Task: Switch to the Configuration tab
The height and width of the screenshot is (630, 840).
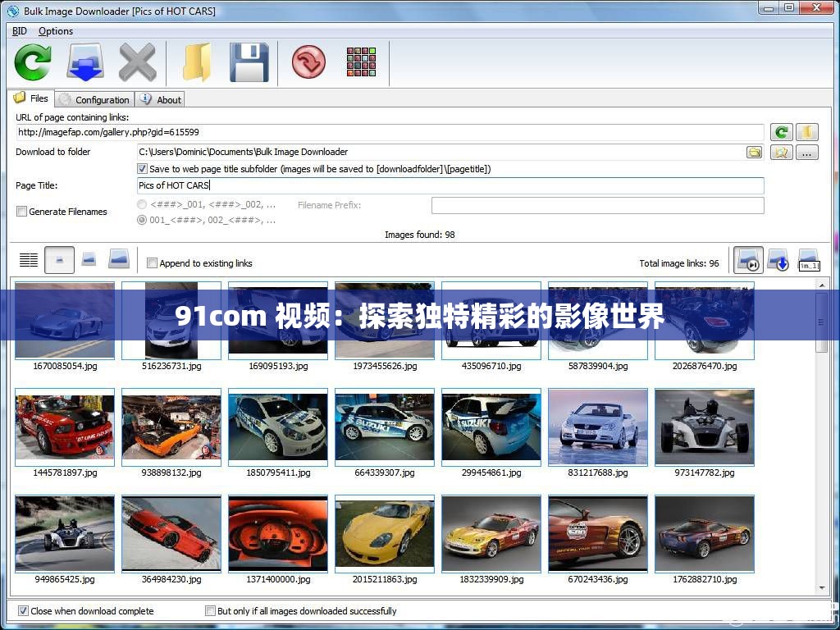Action: point(95,99)
